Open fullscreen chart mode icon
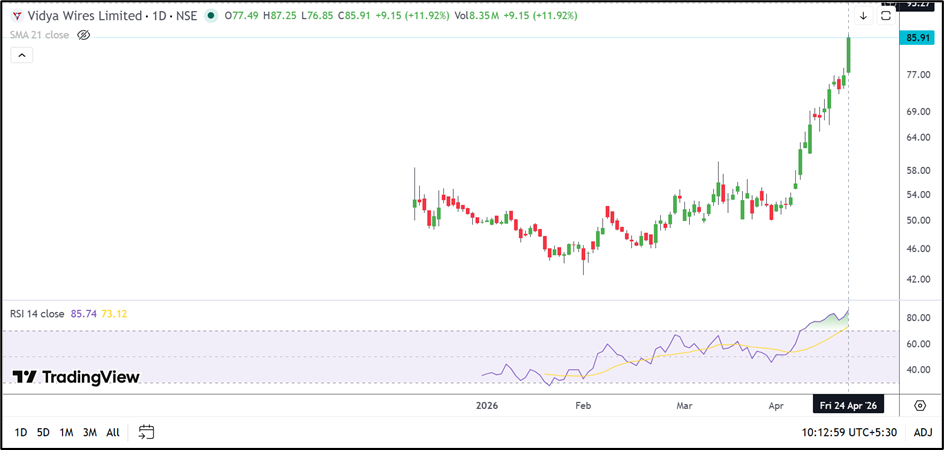Screen dimensions: 944x450 point(885,16)
